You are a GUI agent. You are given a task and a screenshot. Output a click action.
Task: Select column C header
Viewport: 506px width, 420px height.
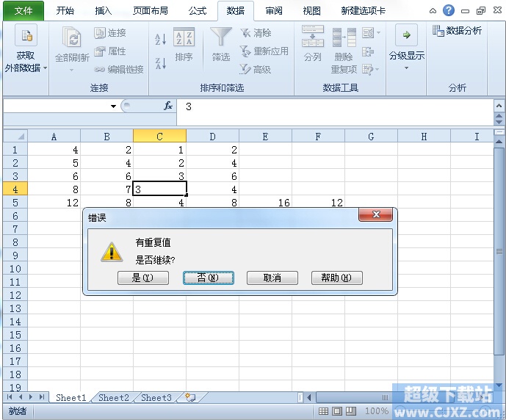coord(160,136)
